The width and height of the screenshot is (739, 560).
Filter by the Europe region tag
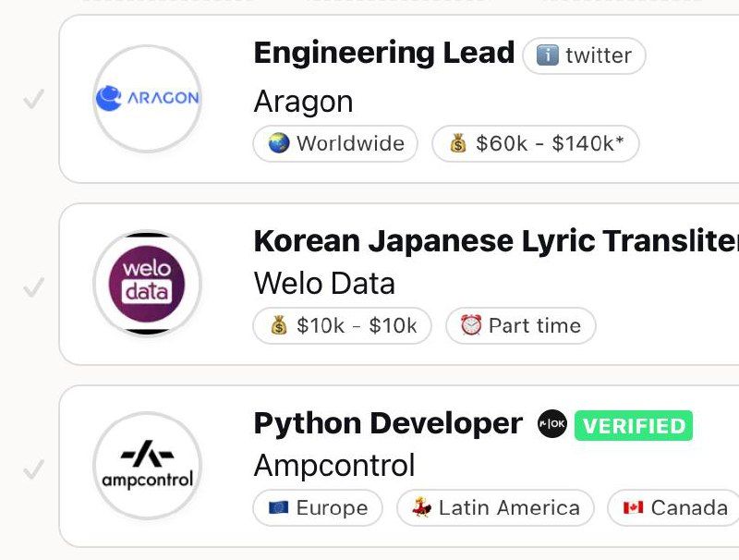tap(318, 507)
